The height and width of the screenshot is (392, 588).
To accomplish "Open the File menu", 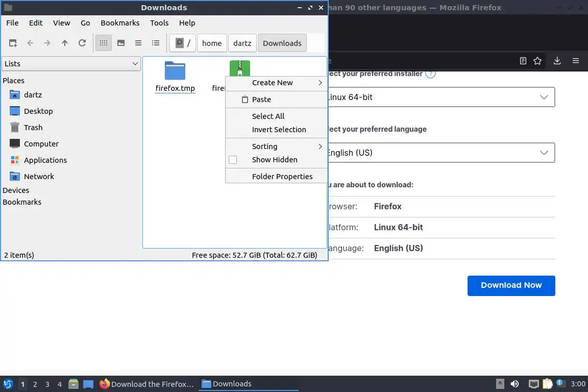I will [12, 23].
